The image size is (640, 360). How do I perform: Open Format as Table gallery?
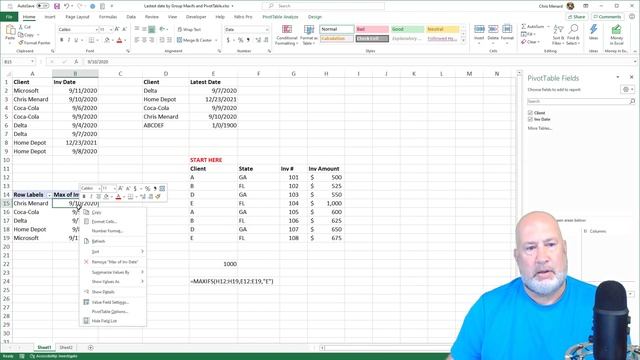(309, 35)
